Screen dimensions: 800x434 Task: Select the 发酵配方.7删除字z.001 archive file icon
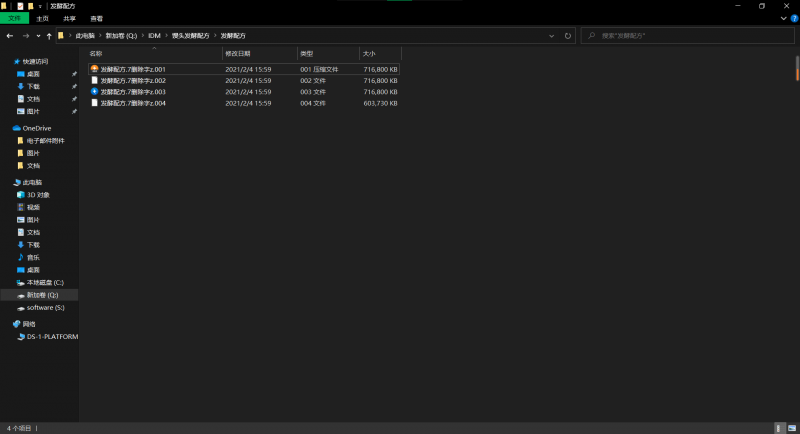click(x=94, y=69)
